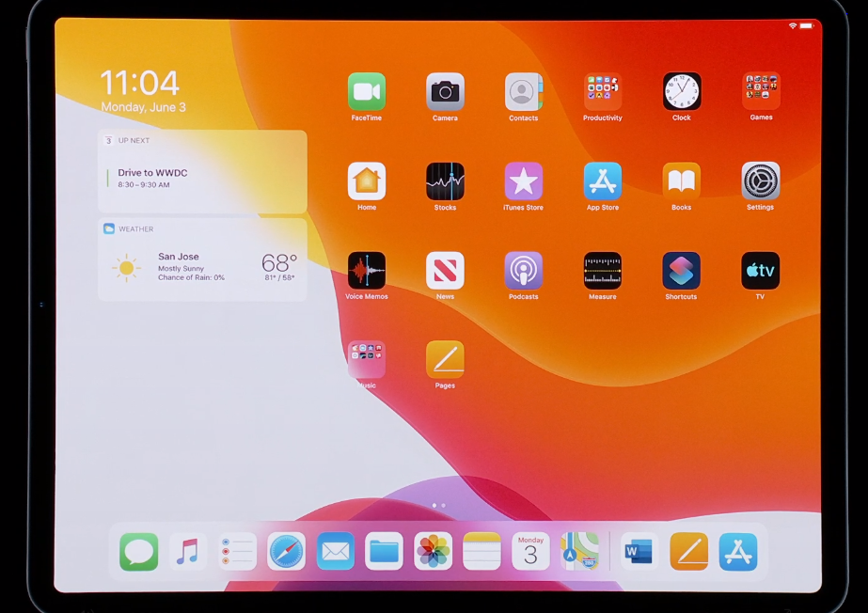868x613 pixels.
Task: Open the Apple TV app
Action: tap(761, 271)
